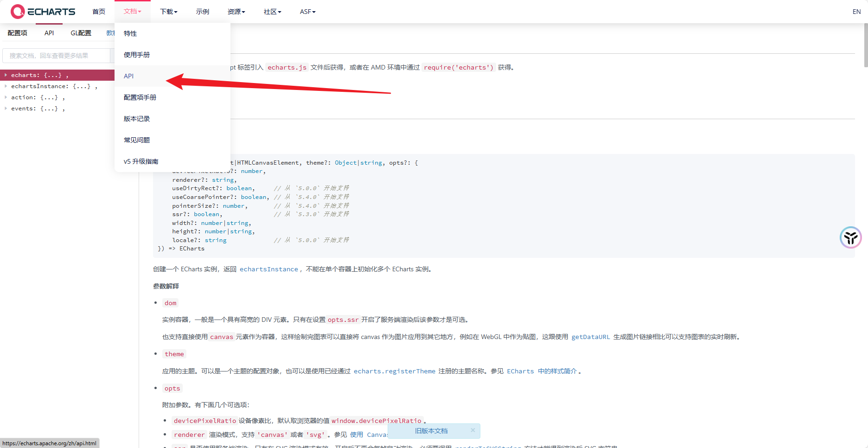Expand the ASF dropdown menu

click(x=308, y=12)
